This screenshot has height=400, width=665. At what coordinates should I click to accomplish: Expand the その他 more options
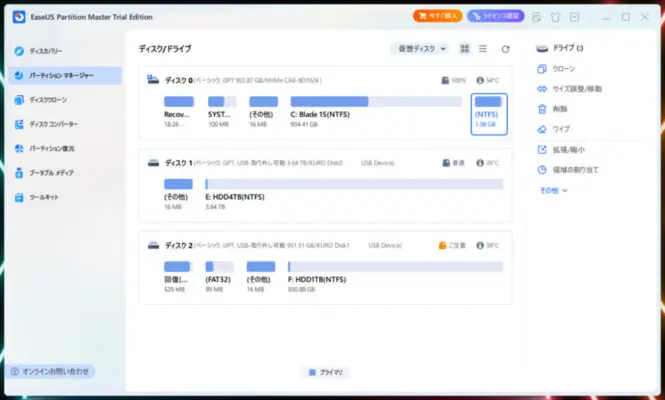553,190
